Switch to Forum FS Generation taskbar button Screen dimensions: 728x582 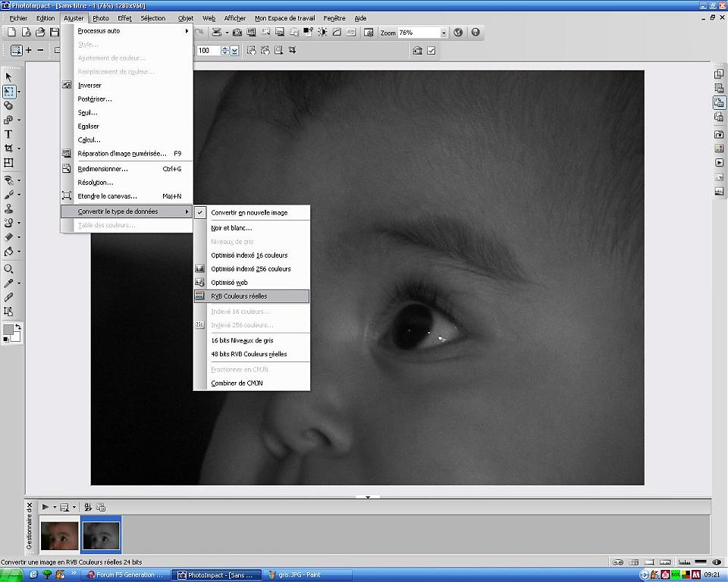pyautogui.click(x=125, y=575)
